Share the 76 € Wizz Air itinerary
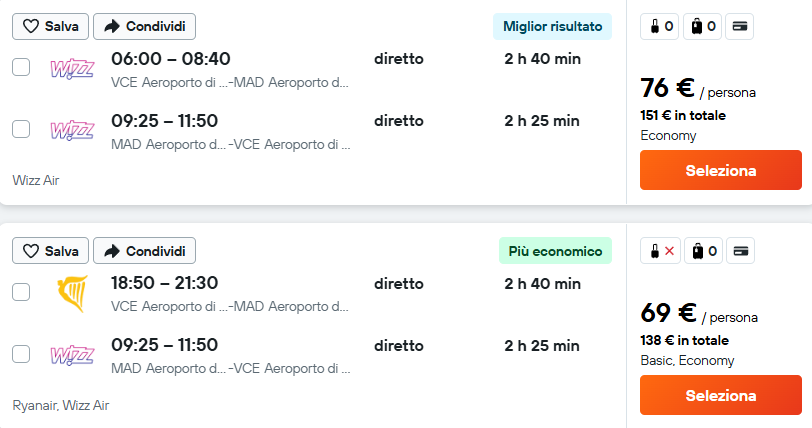The width and height of the screenshot is (812, 428). 144,26
